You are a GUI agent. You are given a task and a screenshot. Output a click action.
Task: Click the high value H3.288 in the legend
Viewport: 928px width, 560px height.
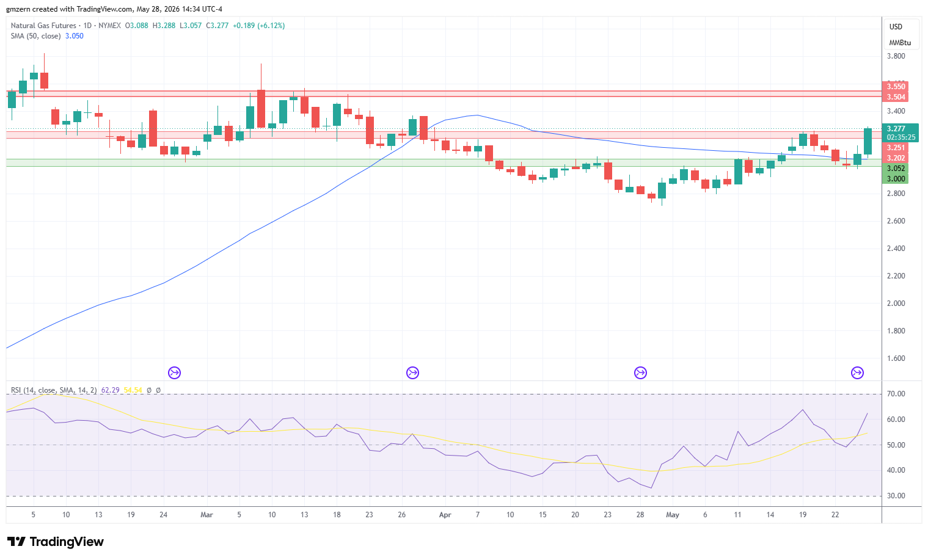[164, 26]
